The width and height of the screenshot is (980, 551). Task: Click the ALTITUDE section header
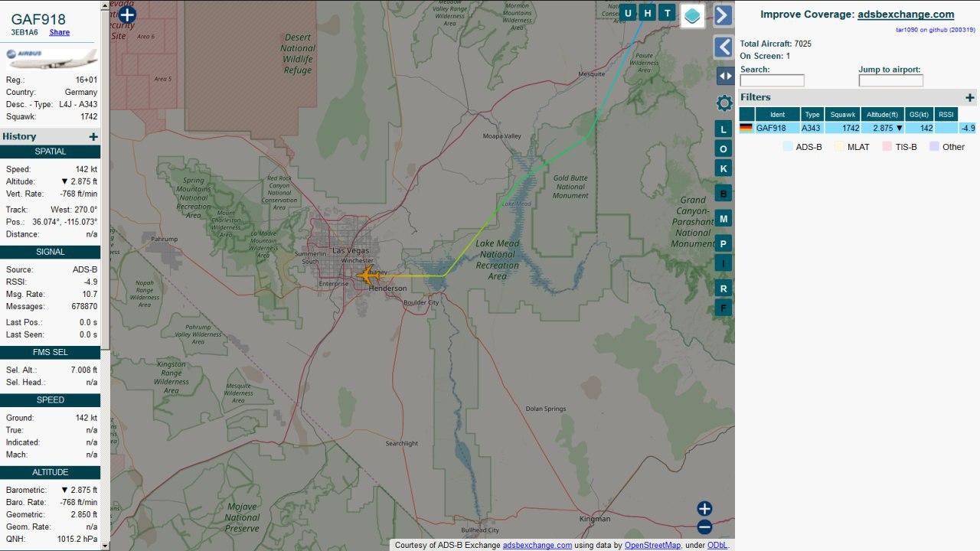[51, 472]
